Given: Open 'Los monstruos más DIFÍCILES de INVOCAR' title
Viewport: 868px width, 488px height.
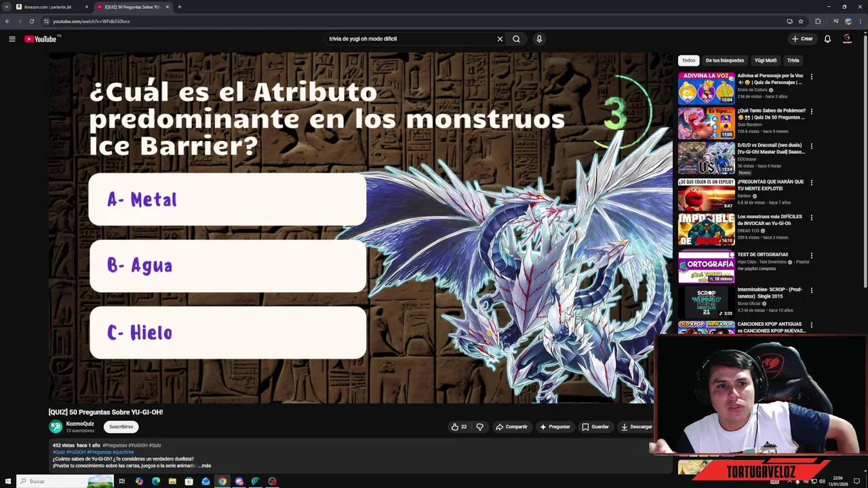Looking at the screenshot, I should (770, 220).
